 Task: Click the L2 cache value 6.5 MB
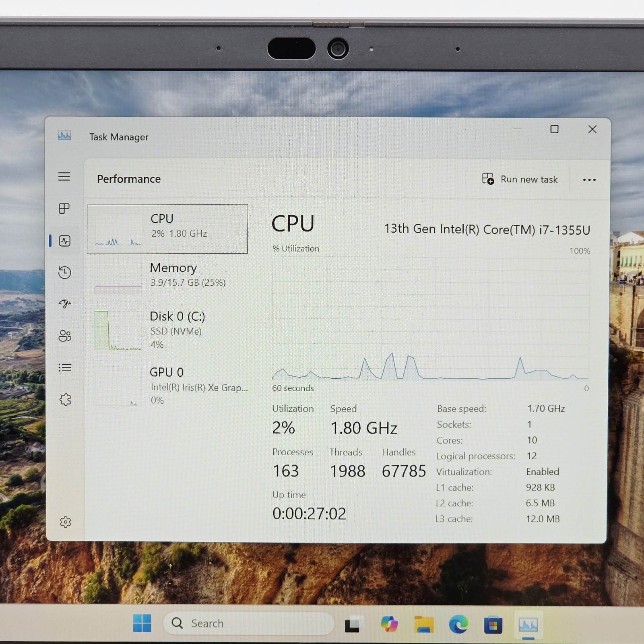(x=540, y=503)
